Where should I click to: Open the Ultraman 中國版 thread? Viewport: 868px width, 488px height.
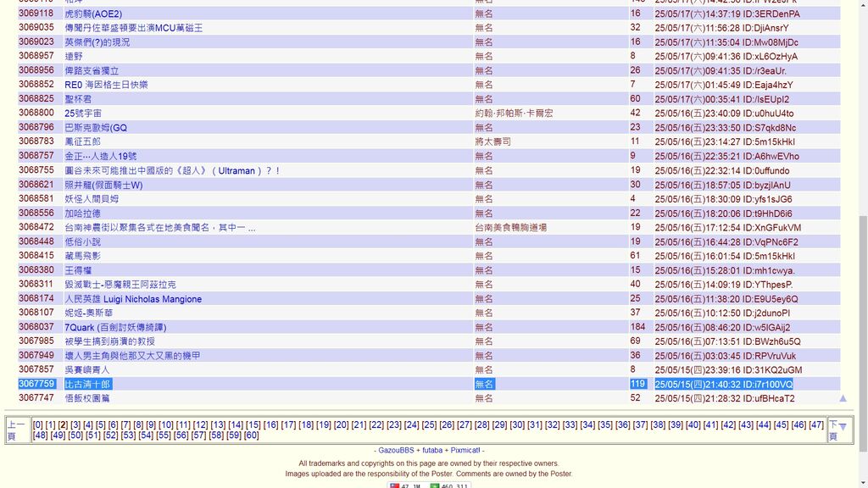click(172, 170)
